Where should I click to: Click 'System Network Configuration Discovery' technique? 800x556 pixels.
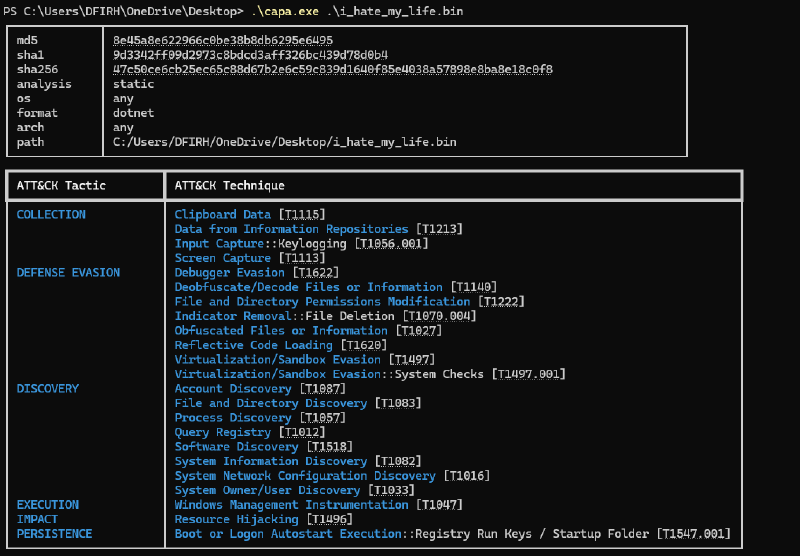305,476
